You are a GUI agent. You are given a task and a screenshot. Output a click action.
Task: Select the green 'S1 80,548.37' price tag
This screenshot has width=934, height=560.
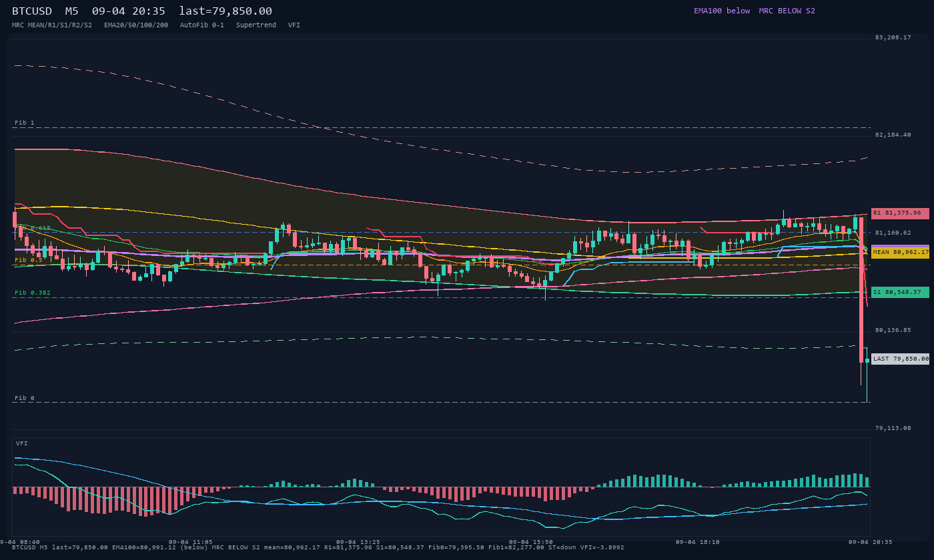[x=900, y=292]
